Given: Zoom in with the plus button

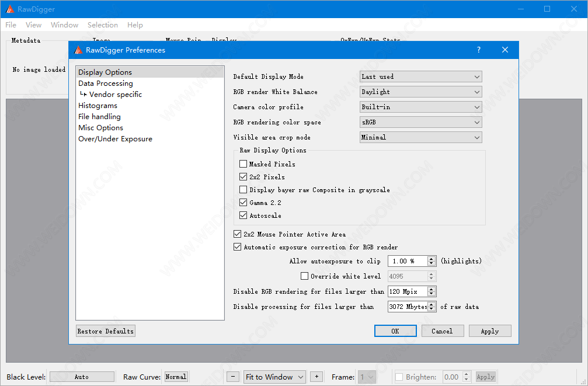Looking at the screenshot, I should point(316,377).
